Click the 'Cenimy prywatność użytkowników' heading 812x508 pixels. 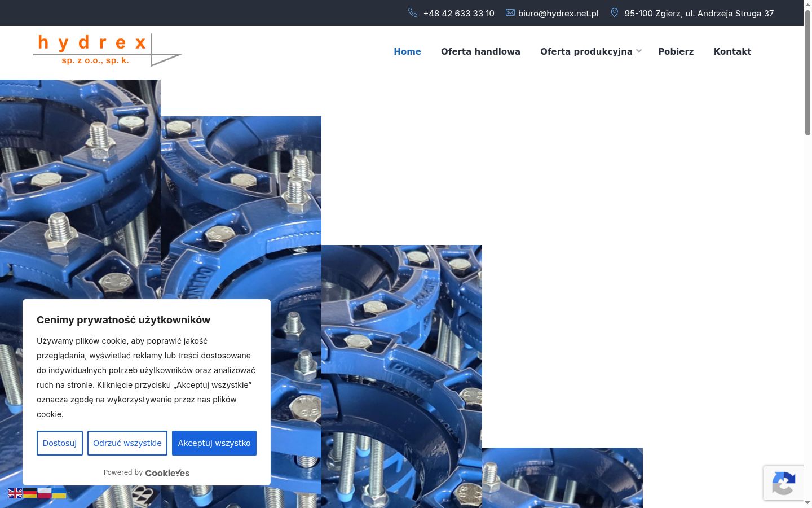(x=123, y=320)
